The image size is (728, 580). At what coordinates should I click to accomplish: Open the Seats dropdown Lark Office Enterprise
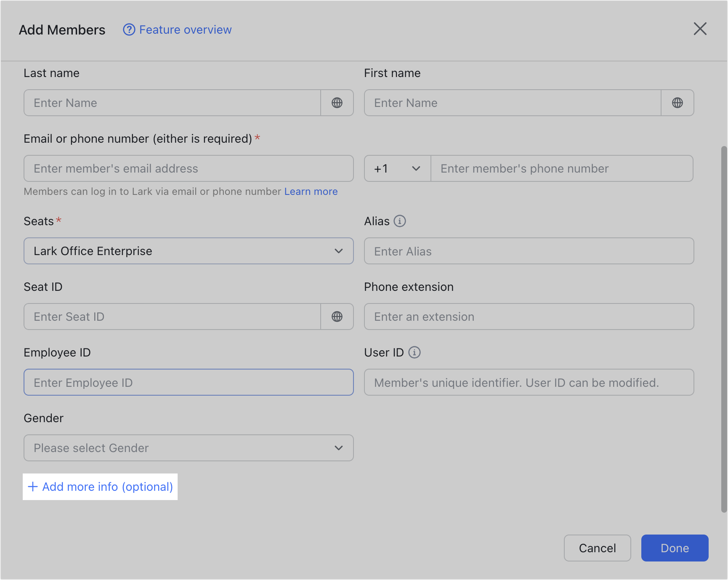pos(189,251)
